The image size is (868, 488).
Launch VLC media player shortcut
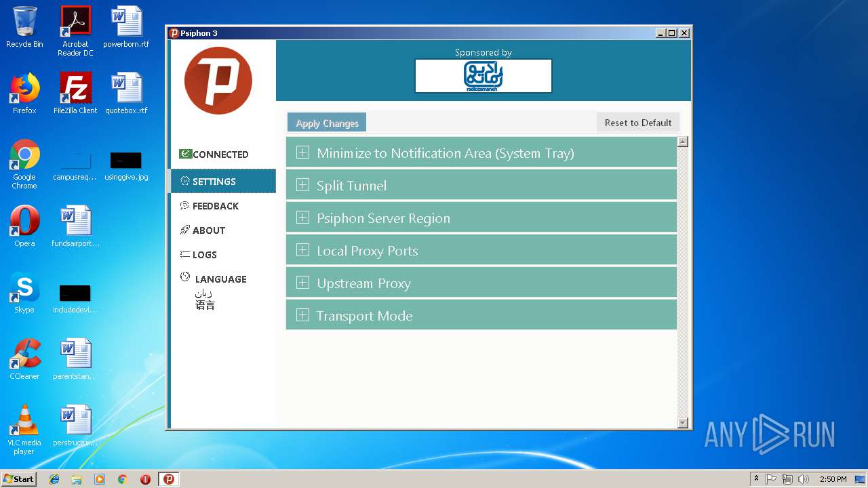[24, 430]
